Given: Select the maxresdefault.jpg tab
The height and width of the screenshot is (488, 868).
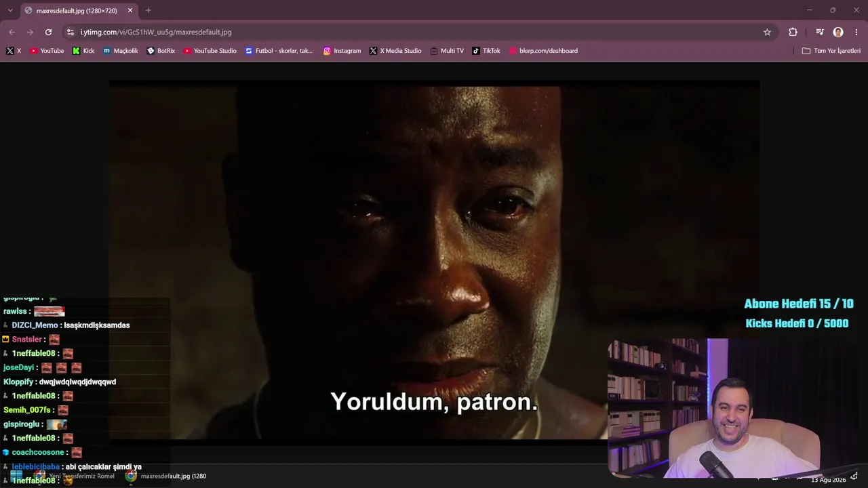Looking at the screenshot, I should pyautogui.click(x=77, y=11).
